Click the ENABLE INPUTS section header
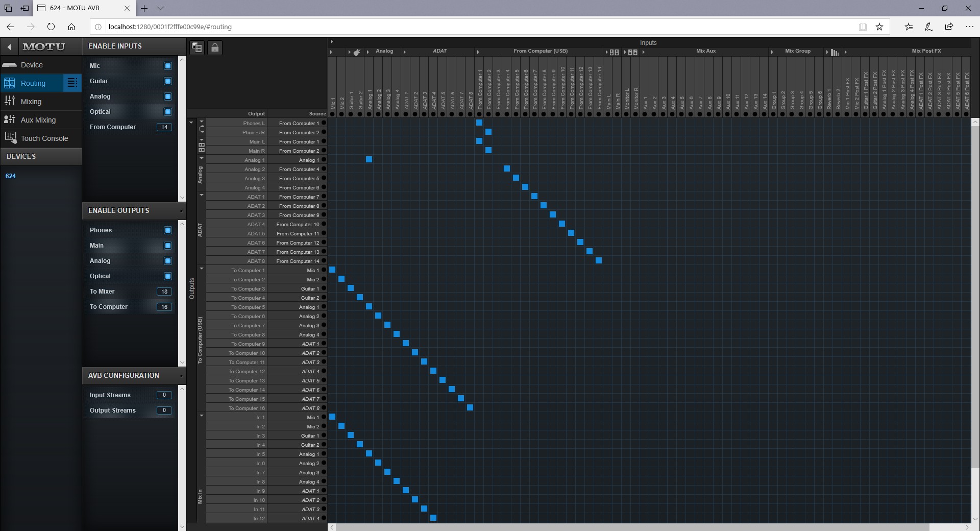 [x=134, y=46]
